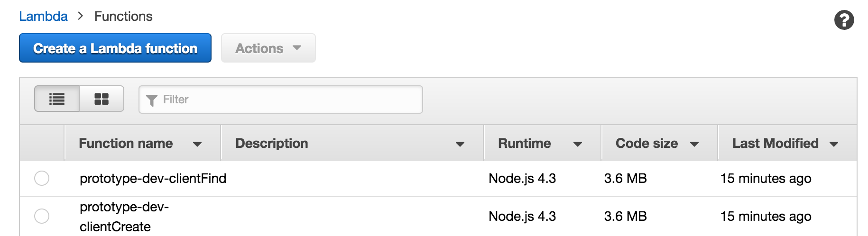Open the prototype-dev-clientFind function
The width and height of the screenshot is (868, 236).
pos(153,178)
